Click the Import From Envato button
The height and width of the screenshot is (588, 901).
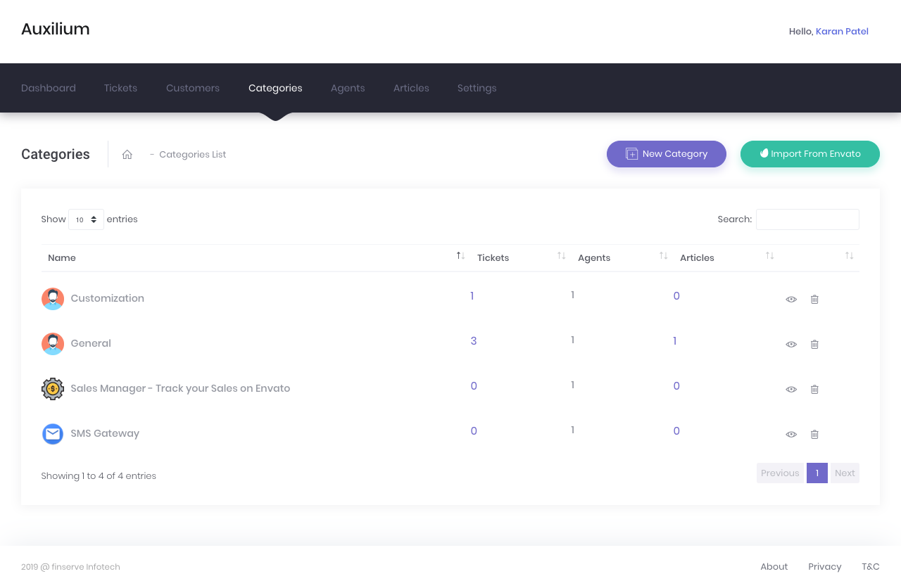click(809, 154)
